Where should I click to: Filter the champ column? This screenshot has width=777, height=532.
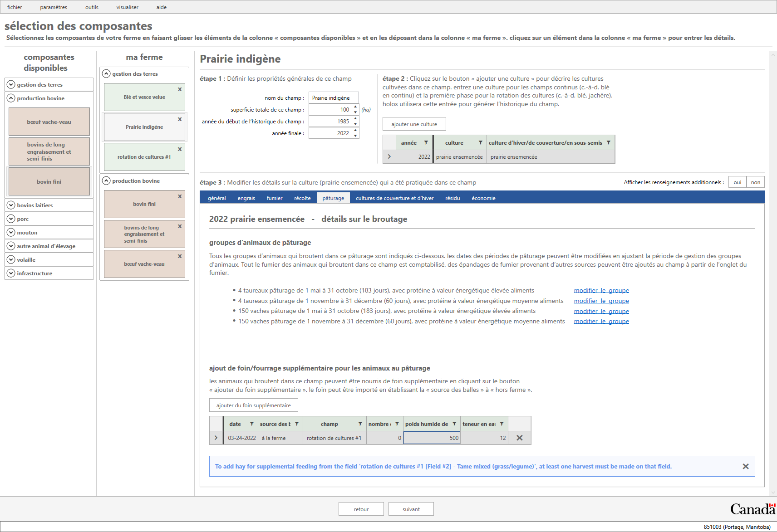coord(360,424)
